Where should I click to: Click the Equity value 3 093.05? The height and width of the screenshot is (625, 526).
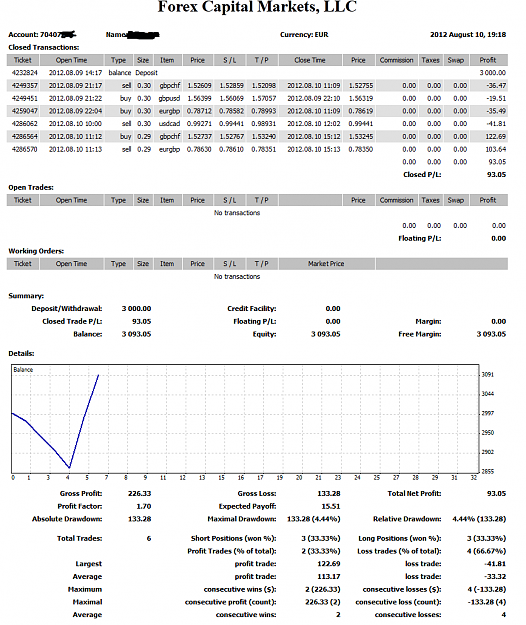point(326,334)
